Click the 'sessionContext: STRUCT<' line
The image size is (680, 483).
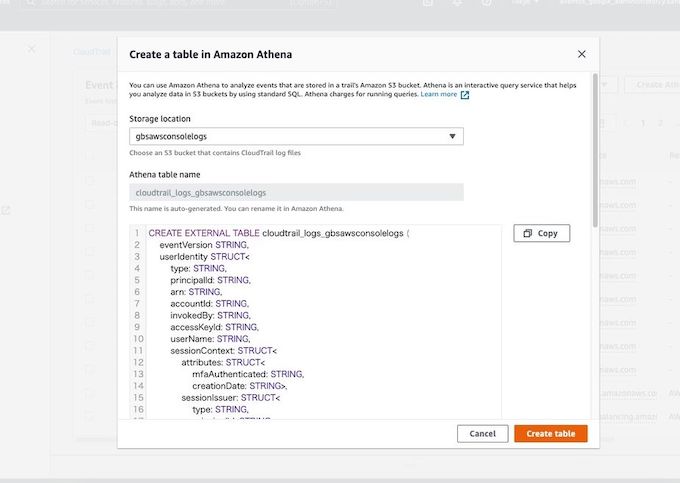tap(223, 350)
